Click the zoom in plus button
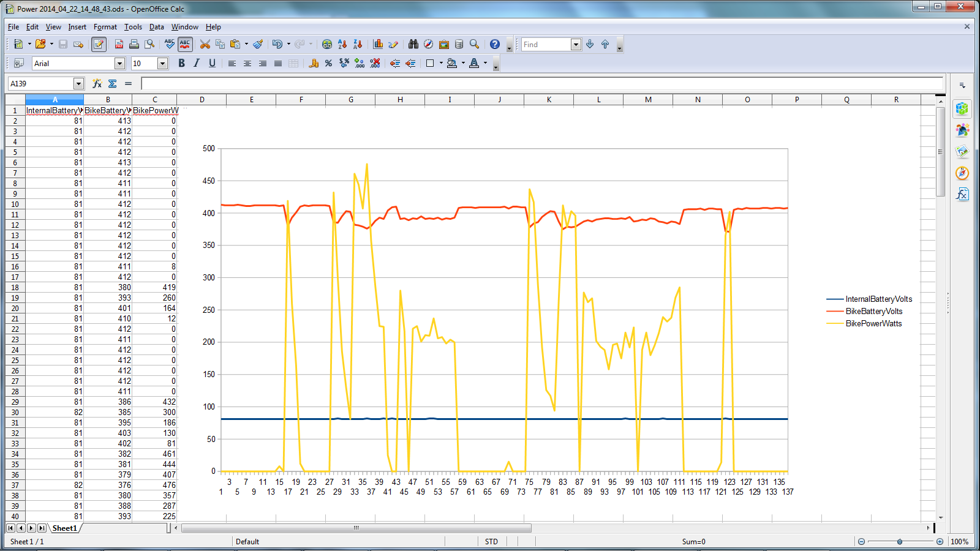Viewport: 980px width, 551px height. click(x=940, y=542)
